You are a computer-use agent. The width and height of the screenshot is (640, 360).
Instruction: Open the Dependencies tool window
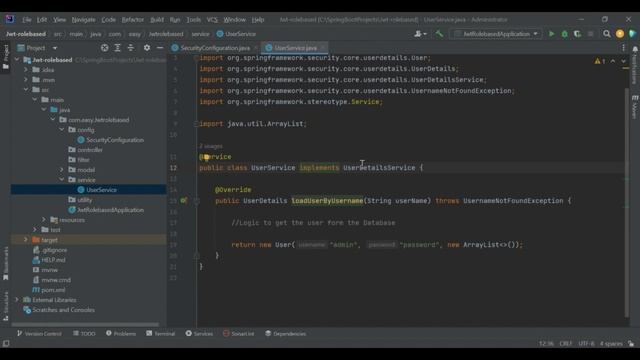(x=285, y=334)
